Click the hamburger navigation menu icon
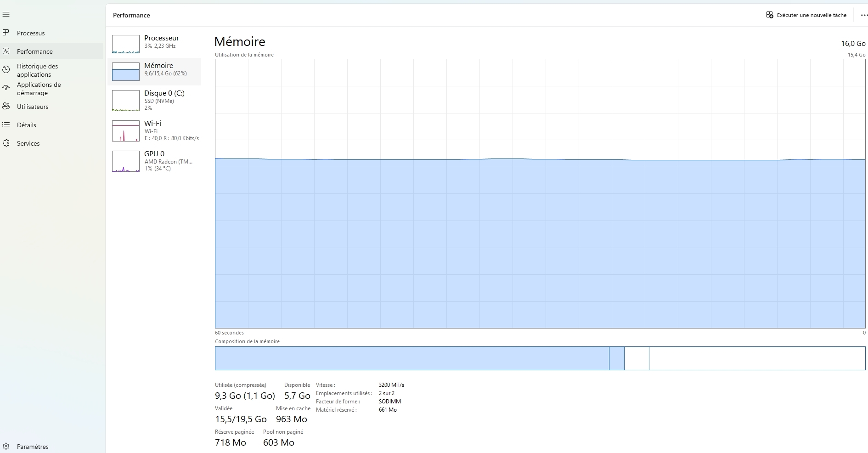The image size is (868, 453). click(6, 15)
